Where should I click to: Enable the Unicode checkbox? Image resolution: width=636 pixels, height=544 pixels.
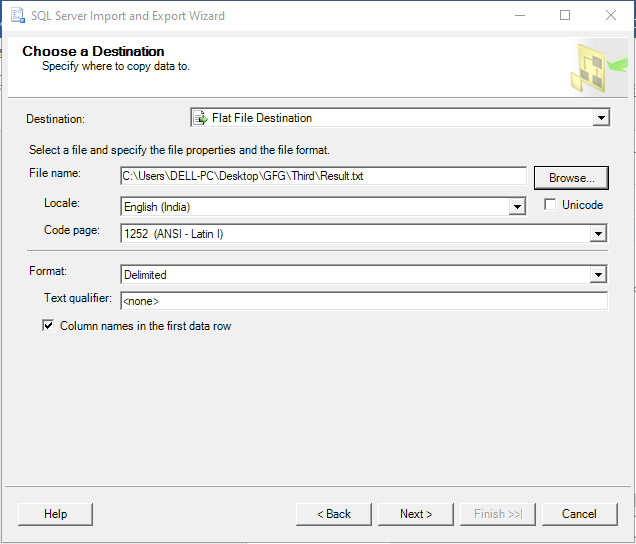click(550, 204)
